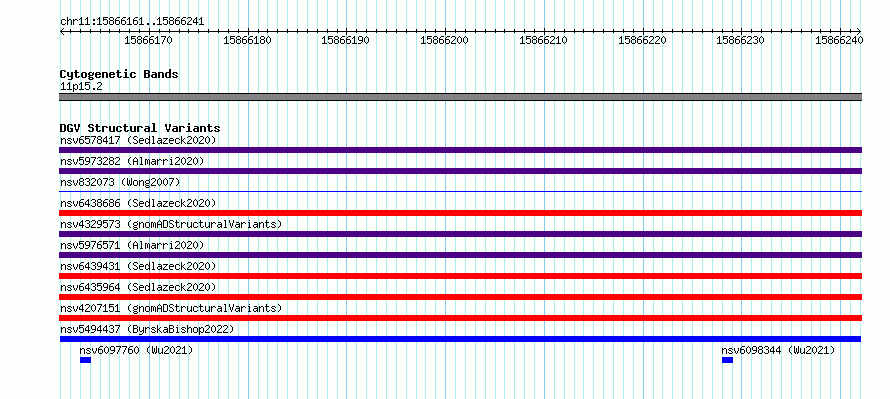Click ruler position 15866230
The height and width of the screenshot is (399, 890).
pos(741,40)
